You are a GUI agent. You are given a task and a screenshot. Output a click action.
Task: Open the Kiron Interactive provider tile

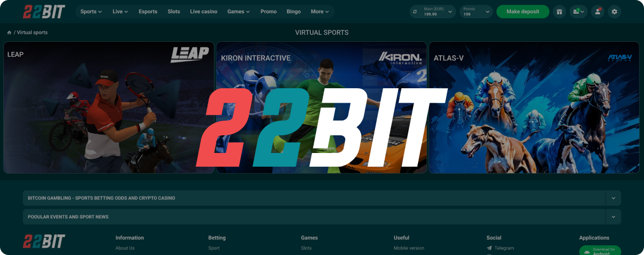321,108
